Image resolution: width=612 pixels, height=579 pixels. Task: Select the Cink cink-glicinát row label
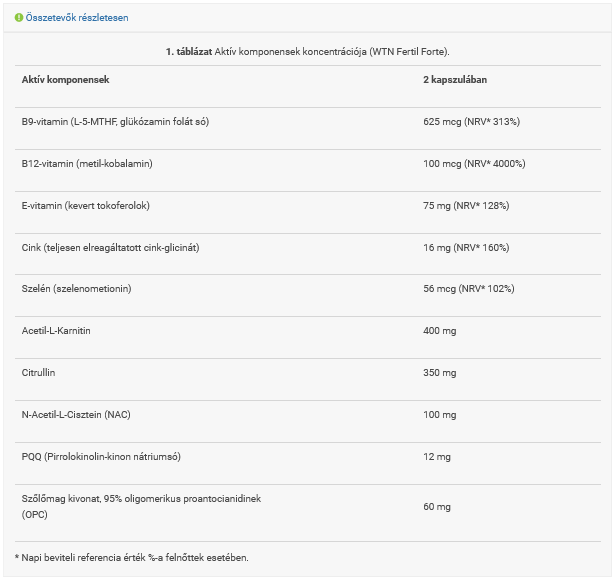[x=110, y=247]
